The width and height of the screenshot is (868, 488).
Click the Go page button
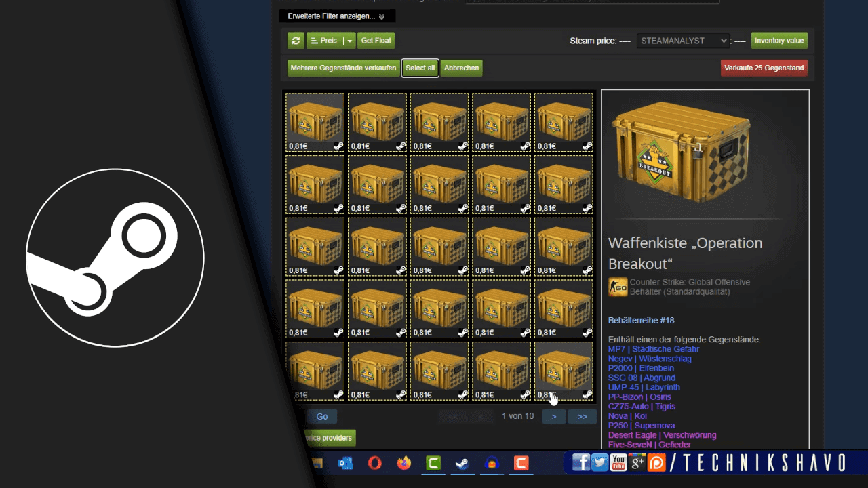click(322, 416)
